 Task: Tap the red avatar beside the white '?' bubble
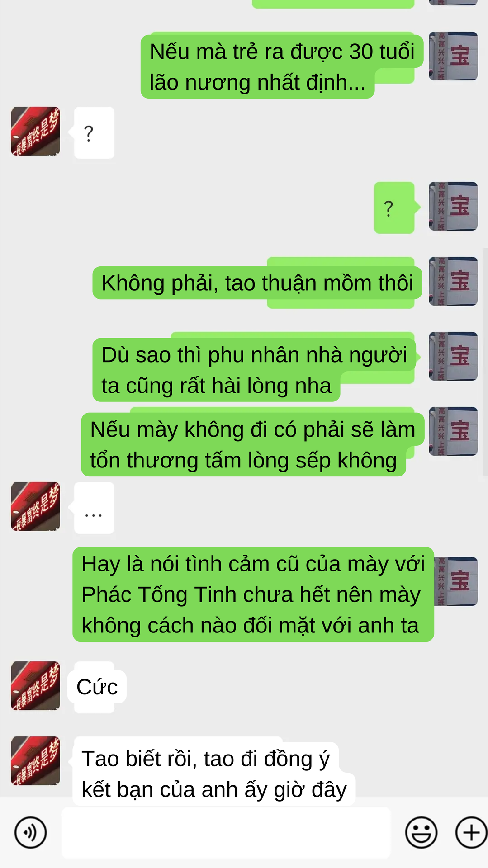point(35,131)
